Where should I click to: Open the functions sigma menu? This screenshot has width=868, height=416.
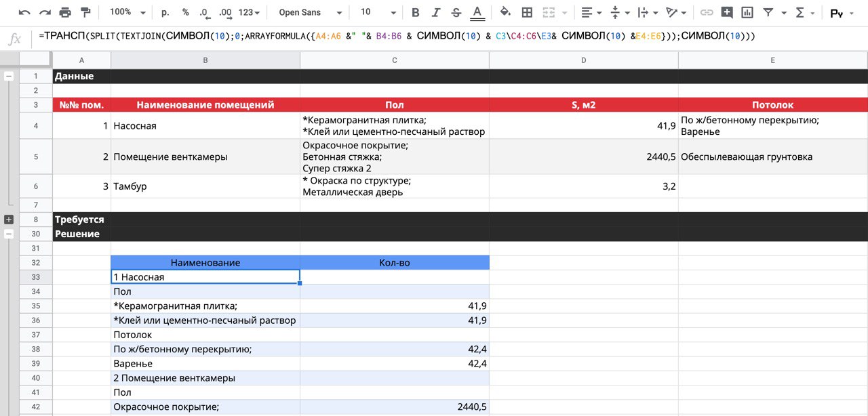pyautogui.click(x=804, y=12)
